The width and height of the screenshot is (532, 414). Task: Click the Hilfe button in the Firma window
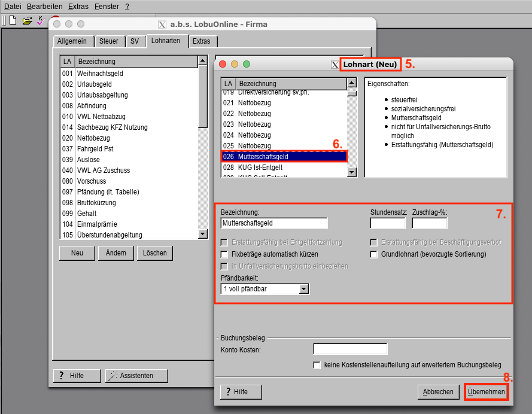(77, 376)
